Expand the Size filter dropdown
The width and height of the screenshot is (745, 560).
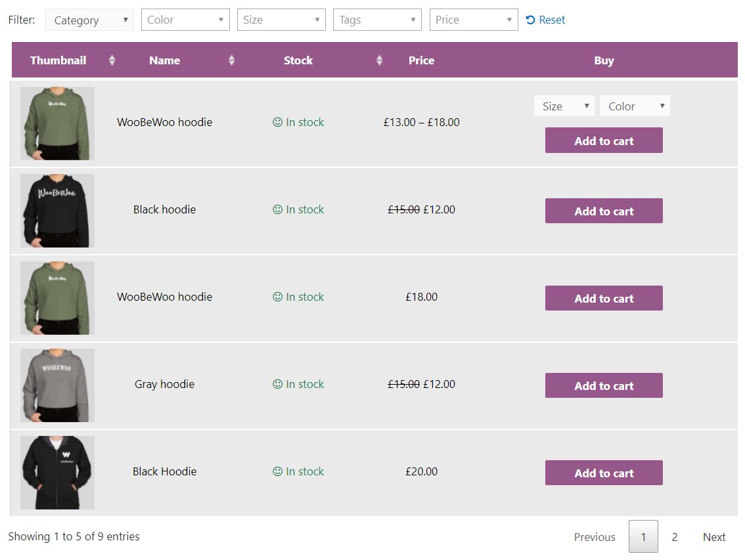click(x=281, y=20)
